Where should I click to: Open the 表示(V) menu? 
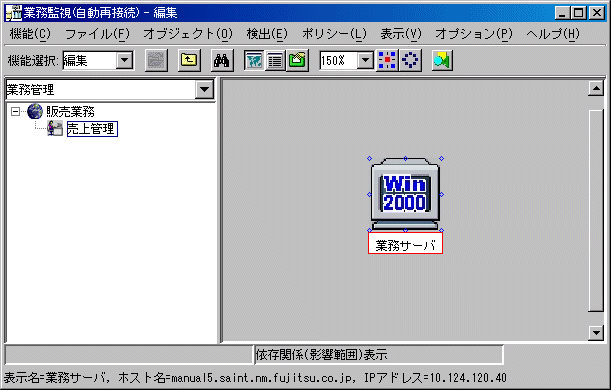401,34
